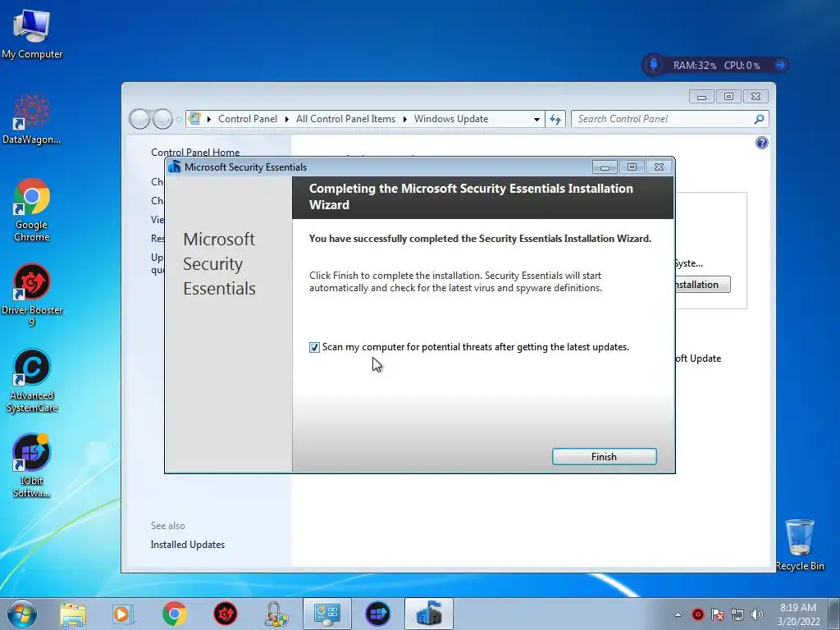The image size is (840, 630).
Task: Open IObit Software Updater in taskbar
Action: [x=377, y=614]
